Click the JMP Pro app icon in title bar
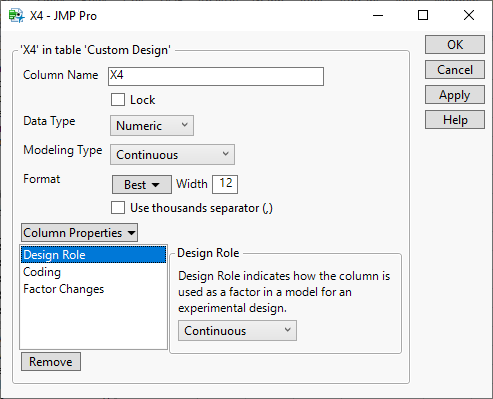 (16, 16)
